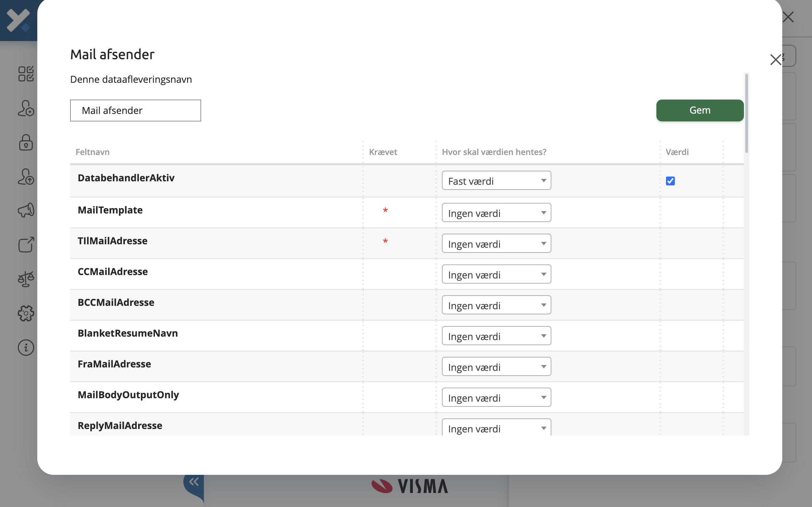Click the CCMailAdresse field name
This screenshot has height=507, width=812.
coord(113,272)
